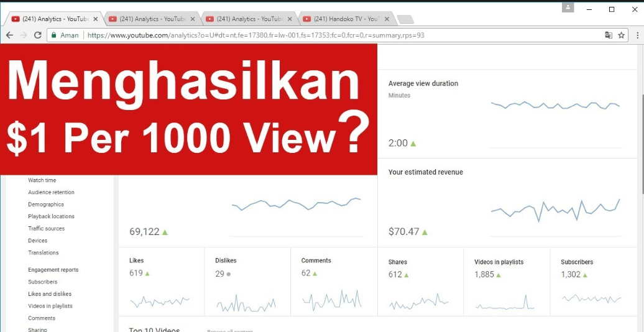Click the Likes sparkline chart
The height and width of the screenshot is (332, 644).
160,302
